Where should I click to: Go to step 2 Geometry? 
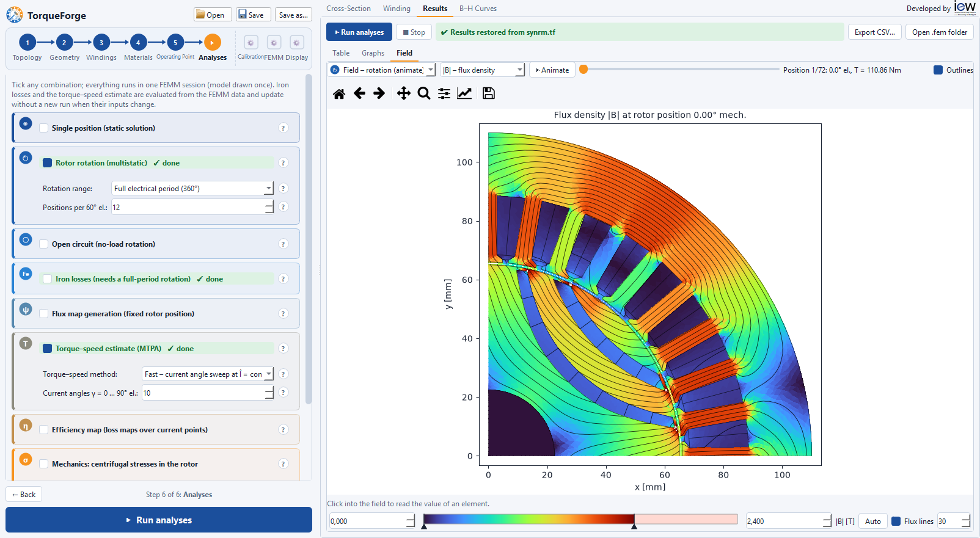click(64, 43)
